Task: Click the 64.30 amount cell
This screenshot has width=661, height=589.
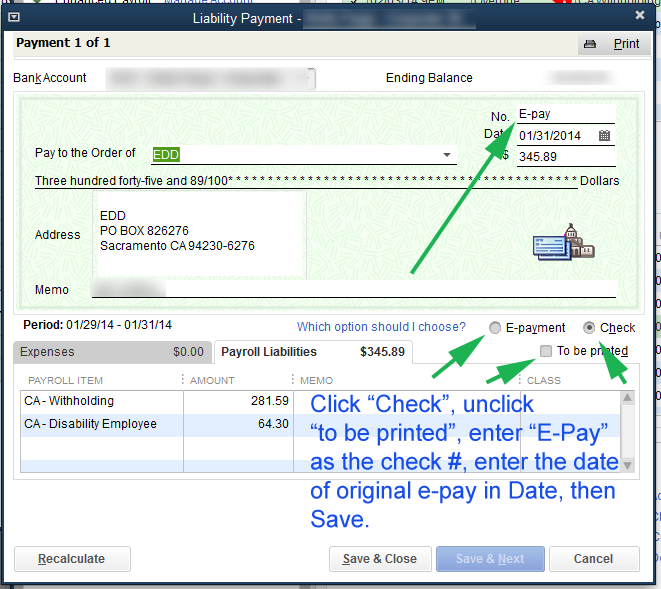Action: (x=238, y=424)
